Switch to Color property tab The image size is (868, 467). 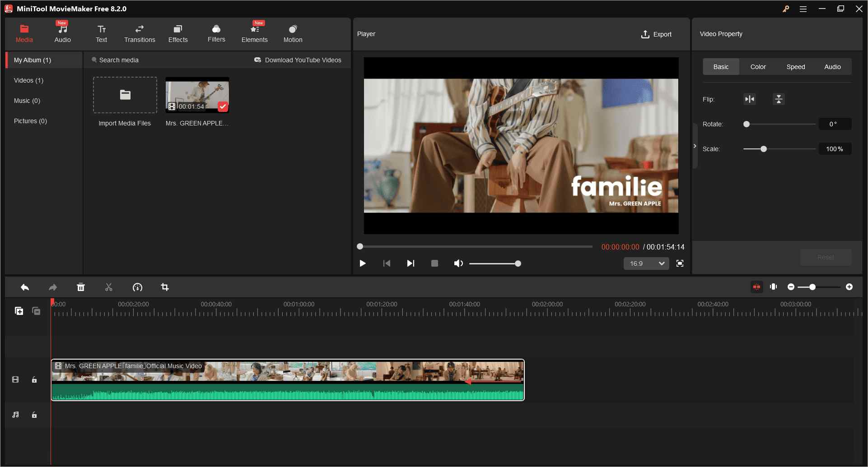tap(758, 67)
